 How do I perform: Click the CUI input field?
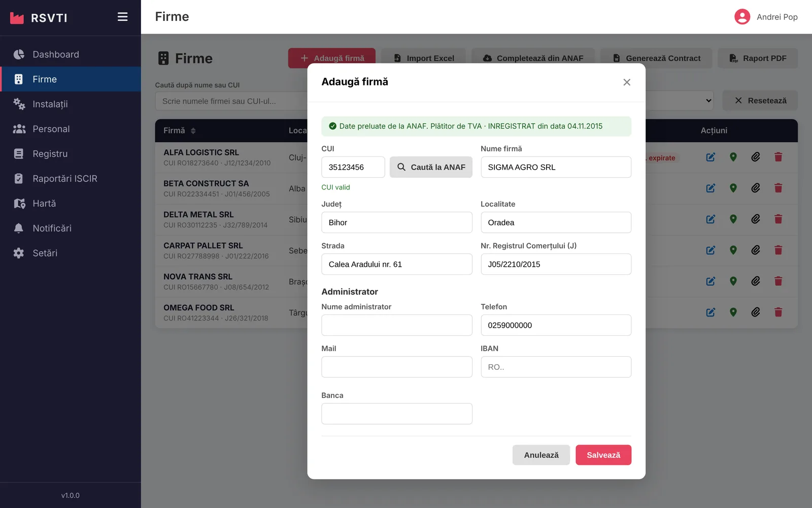click(353, 167)
